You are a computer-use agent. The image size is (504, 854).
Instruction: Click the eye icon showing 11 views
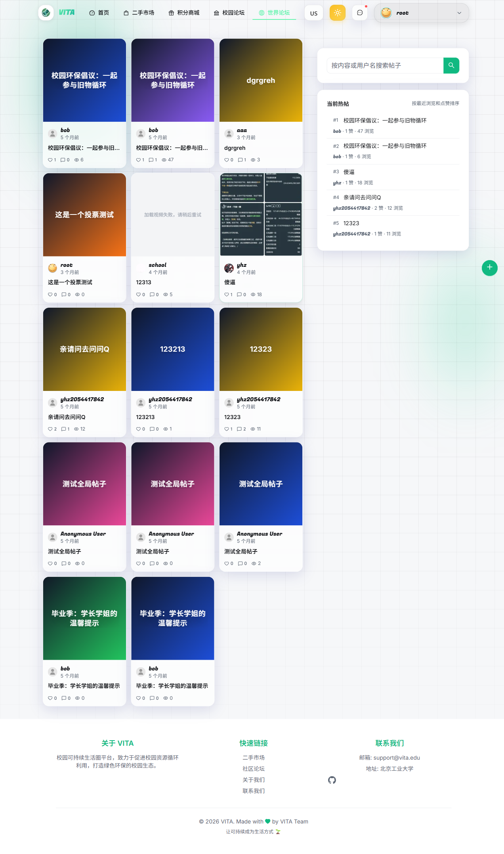tap(253, 429)
